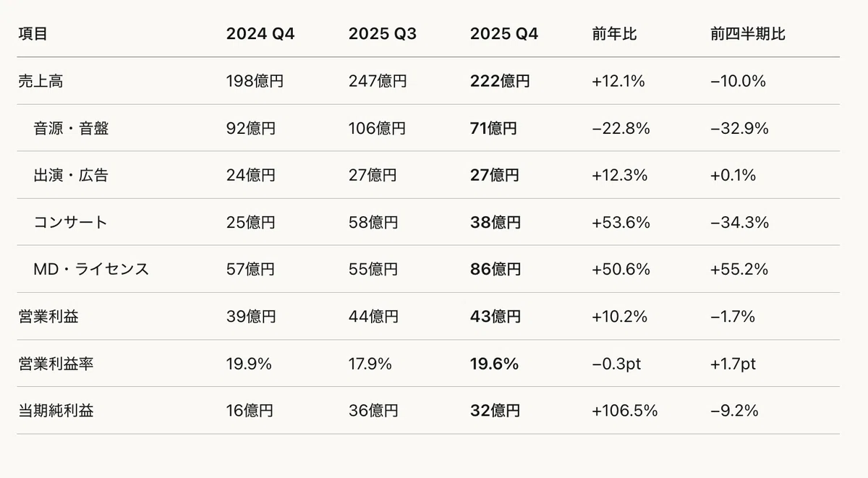Click the 86億円 MD license value

tap(495, 269)
